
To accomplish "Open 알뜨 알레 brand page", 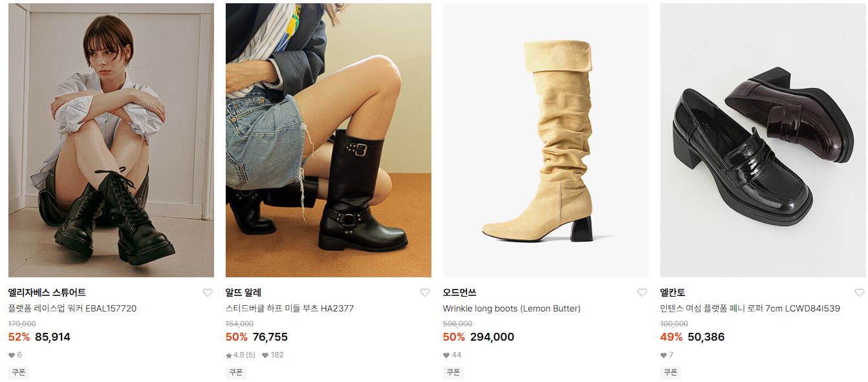I will (x=243, y=293).
